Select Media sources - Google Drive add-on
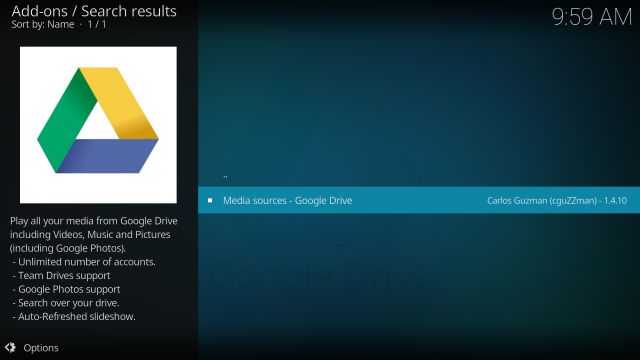640x360 pixels. 419,200
